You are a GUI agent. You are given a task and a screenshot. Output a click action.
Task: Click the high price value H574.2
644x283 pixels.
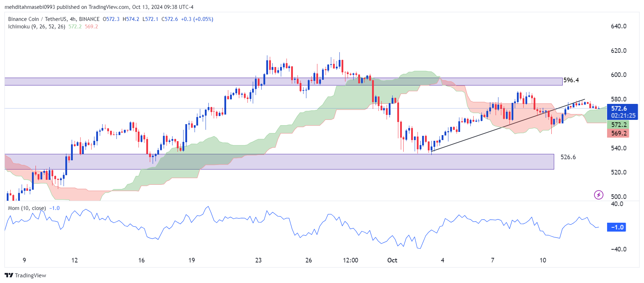pos(131,19)
